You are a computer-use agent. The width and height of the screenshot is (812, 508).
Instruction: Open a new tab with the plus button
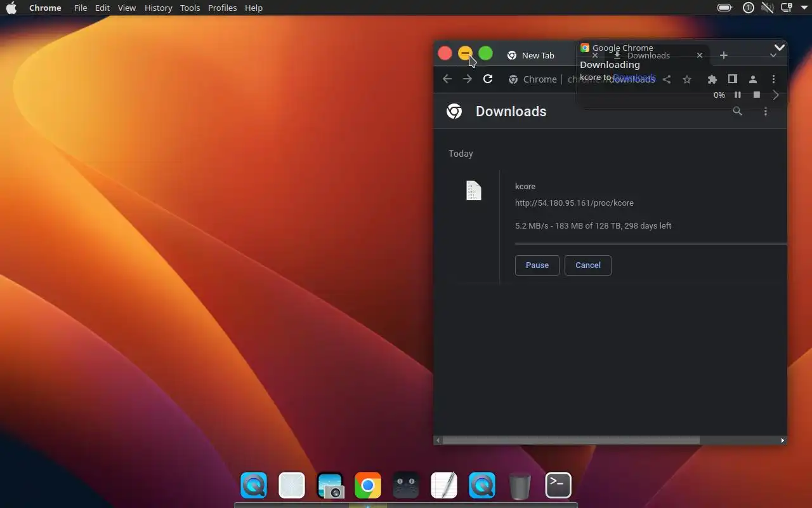coord(724,55)
